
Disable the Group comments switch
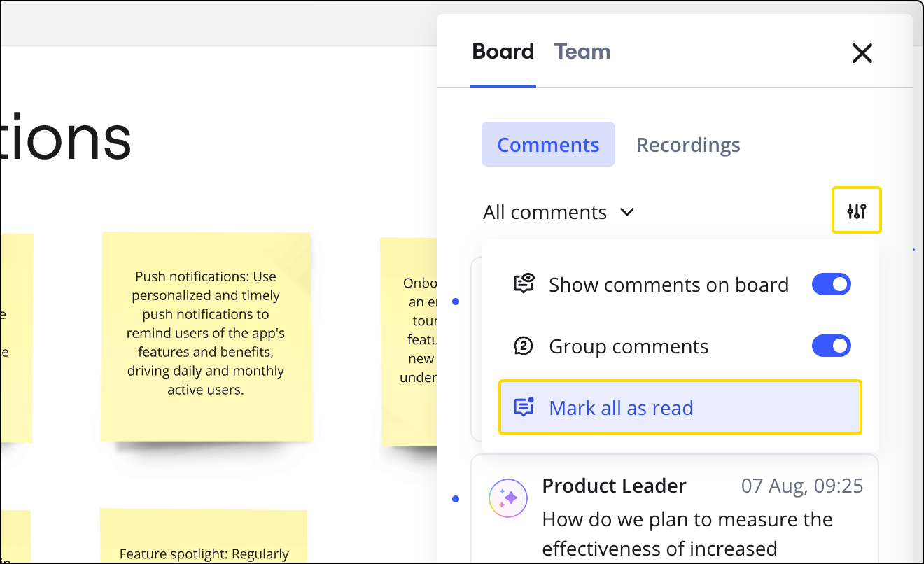tap(831, 346)
